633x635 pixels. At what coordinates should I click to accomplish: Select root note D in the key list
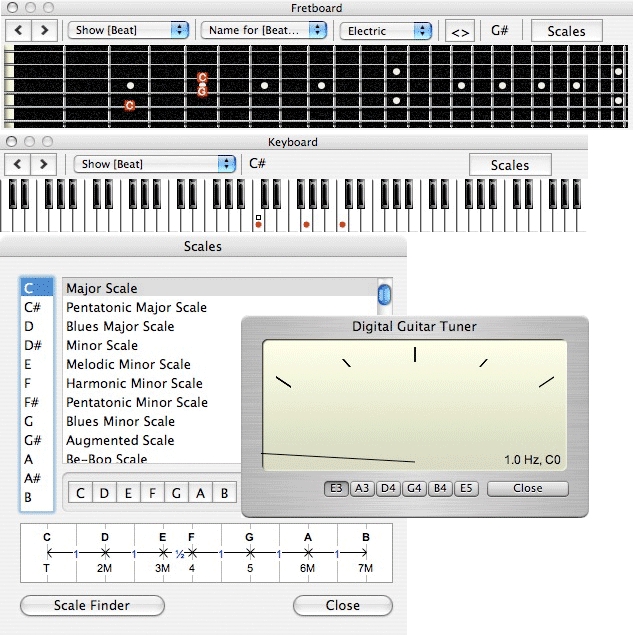(x=37, y=326)
